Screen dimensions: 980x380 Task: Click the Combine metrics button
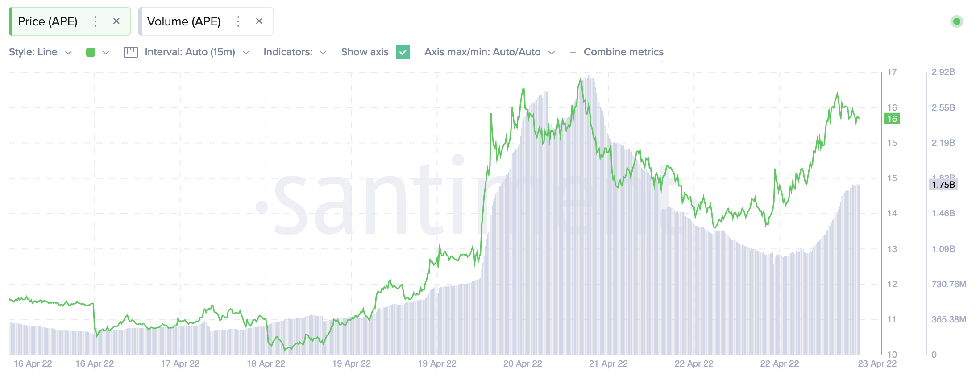pos(623,52)
